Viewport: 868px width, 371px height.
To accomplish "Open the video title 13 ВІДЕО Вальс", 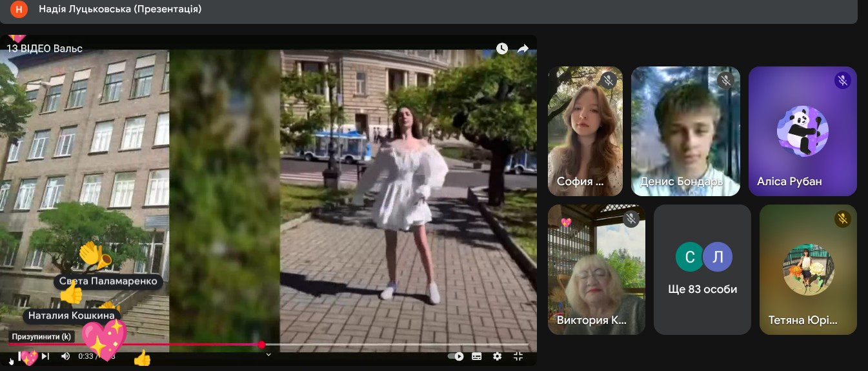I will click(x=45, y=48).
